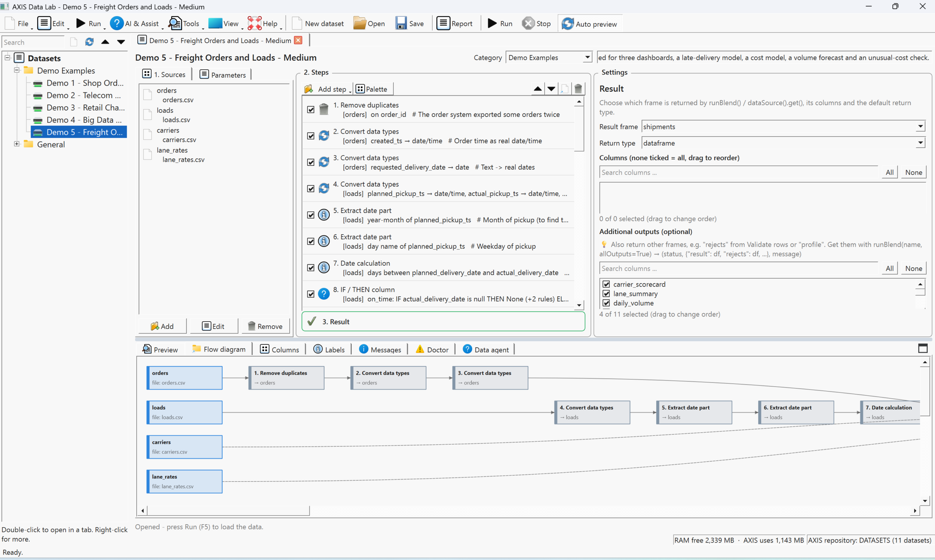Click the Open folder toolbar icon
The width and height of the screenshot is (935, 560).
coord(359,23)
